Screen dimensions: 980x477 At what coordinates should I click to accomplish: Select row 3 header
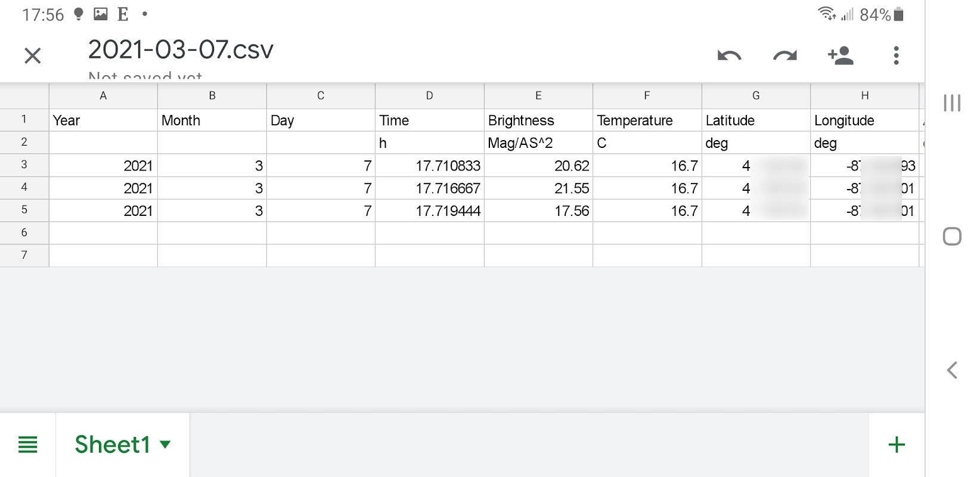24,165
